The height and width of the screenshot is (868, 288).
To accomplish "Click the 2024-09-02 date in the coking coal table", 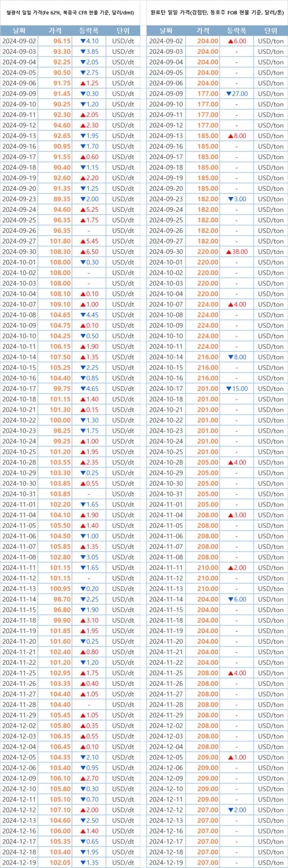I will click(166, 41).
